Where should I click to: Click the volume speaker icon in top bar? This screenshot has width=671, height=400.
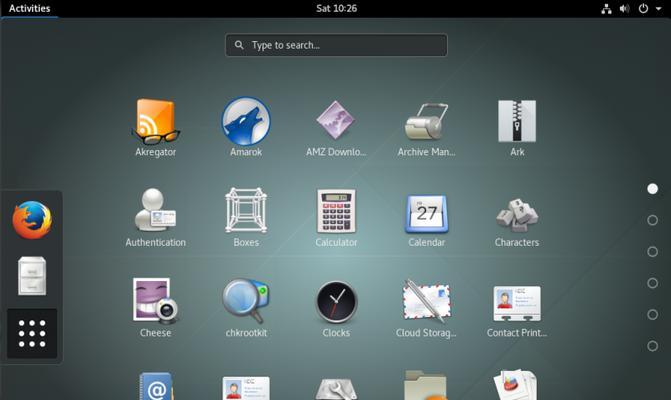624,9
